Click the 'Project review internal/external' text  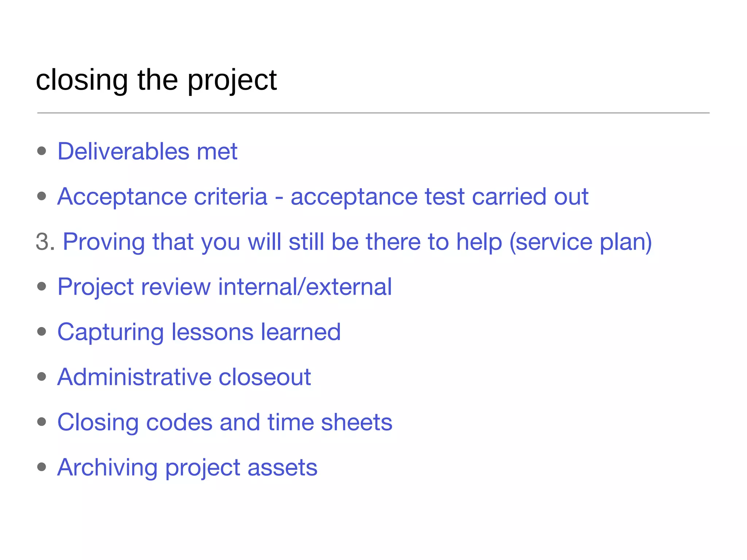click(x=224, y=287)
